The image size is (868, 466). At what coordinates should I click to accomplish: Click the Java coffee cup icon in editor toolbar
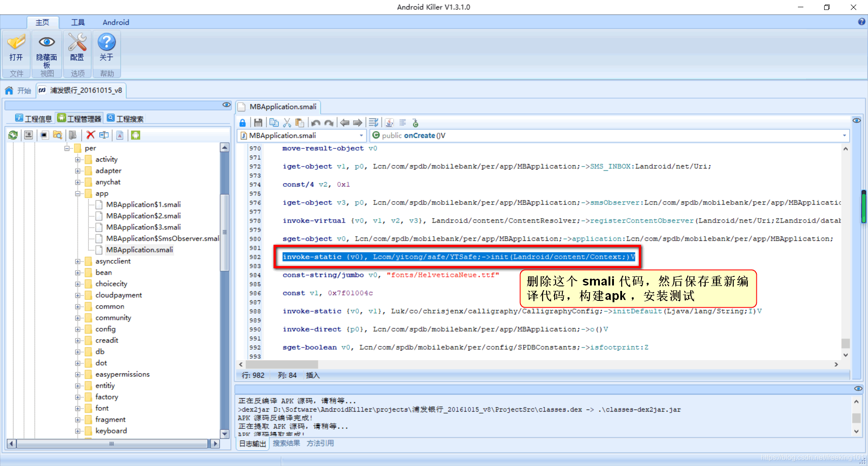coord(389,123)
